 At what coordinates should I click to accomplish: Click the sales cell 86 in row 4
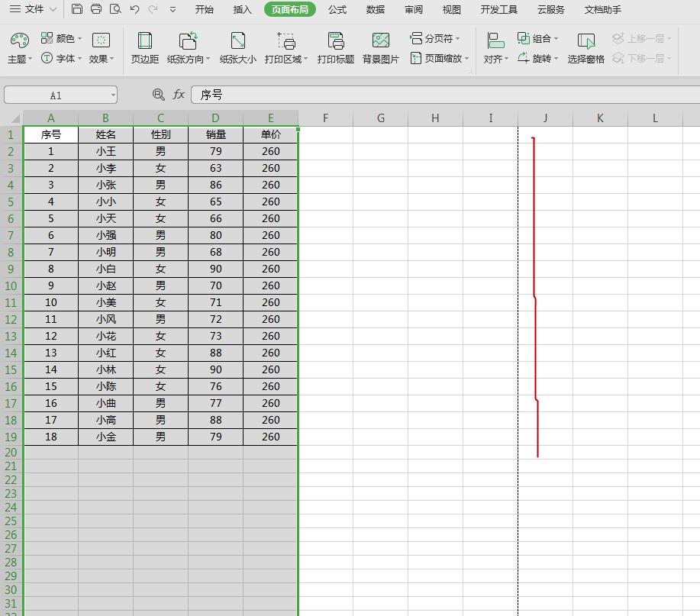pos(215,185)
